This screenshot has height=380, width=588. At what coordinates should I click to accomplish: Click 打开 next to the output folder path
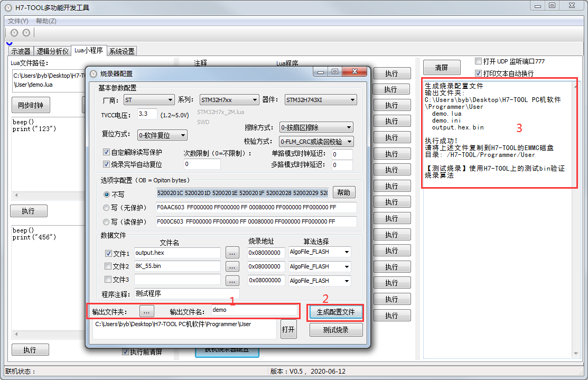(288, 329)
